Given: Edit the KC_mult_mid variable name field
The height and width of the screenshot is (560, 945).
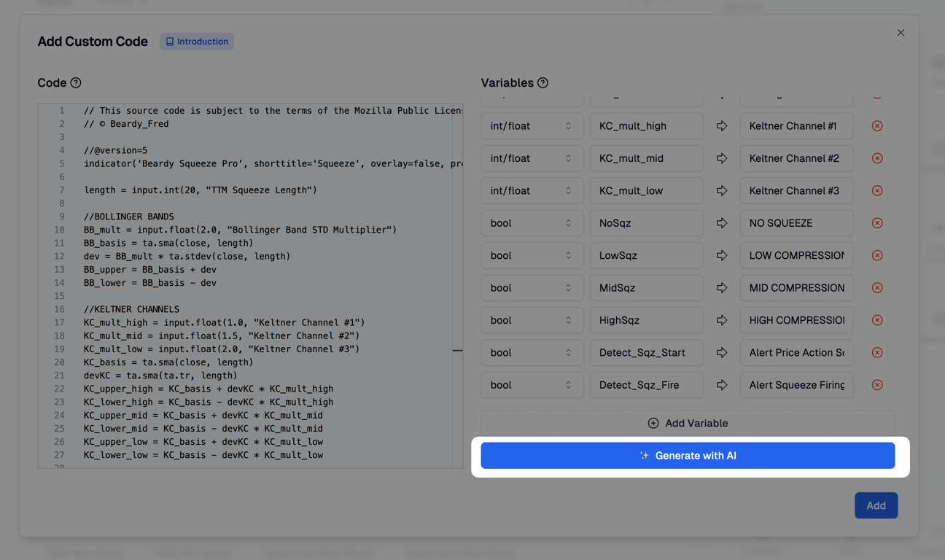Looking at the screenshot, I should 646,158.
